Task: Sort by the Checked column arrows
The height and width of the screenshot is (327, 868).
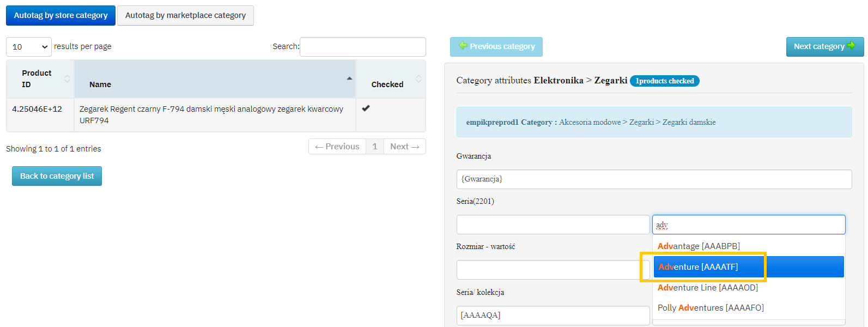Action: pyautogui.click(x=418, y=78)
